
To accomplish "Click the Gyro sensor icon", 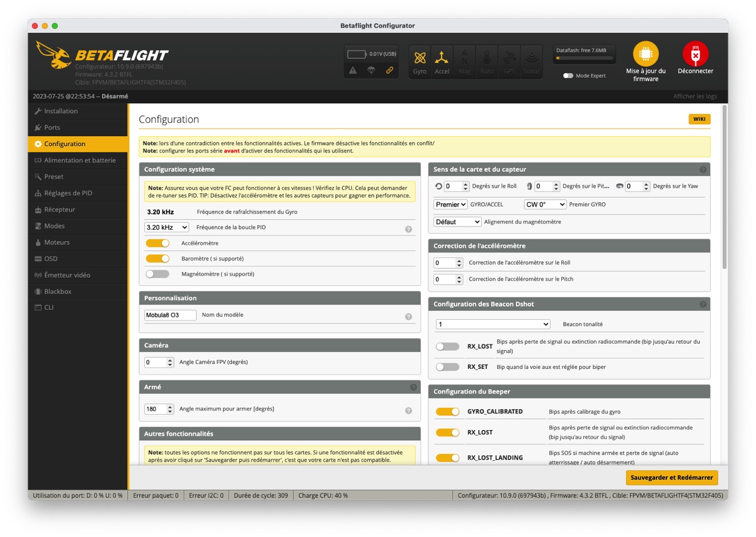I will (420, 57).
